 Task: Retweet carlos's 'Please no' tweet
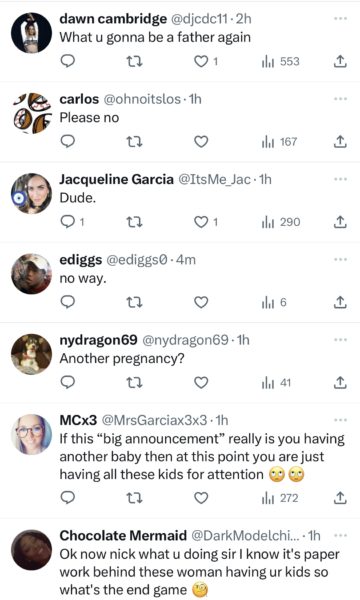(x=134, y=142)
